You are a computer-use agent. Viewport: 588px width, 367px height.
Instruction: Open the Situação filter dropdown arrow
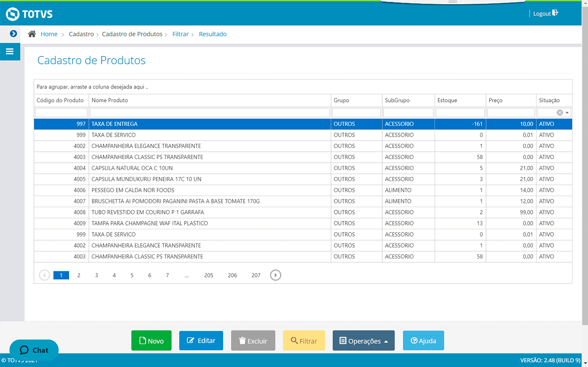(567, 113)
